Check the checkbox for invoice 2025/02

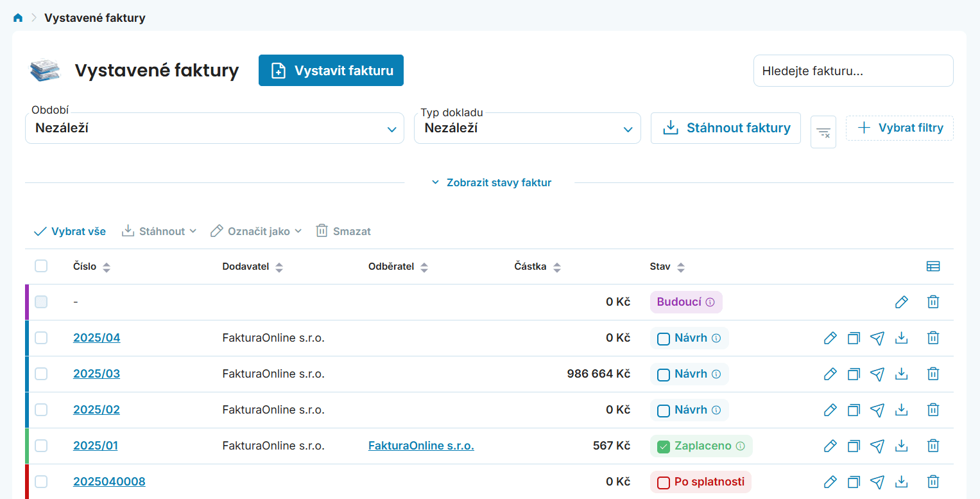[x=41, y=410]
